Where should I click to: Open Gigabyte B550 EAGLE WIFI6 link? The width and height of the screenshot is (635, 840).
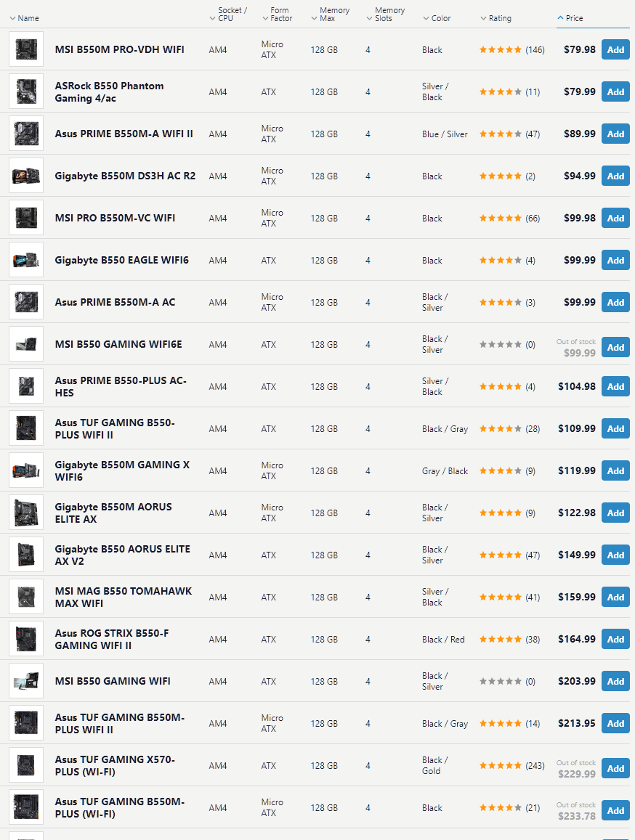pos(122,260)
